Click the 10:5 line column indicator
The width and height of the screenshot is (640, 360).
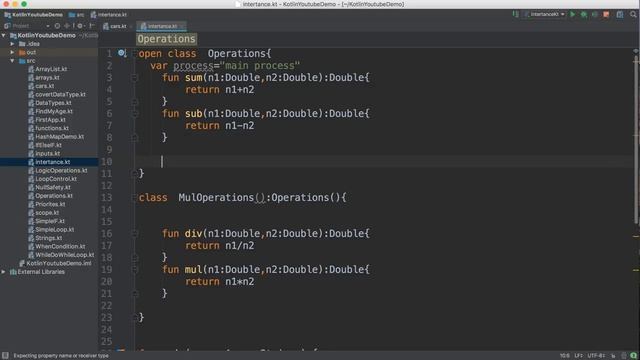pos(564,356)
